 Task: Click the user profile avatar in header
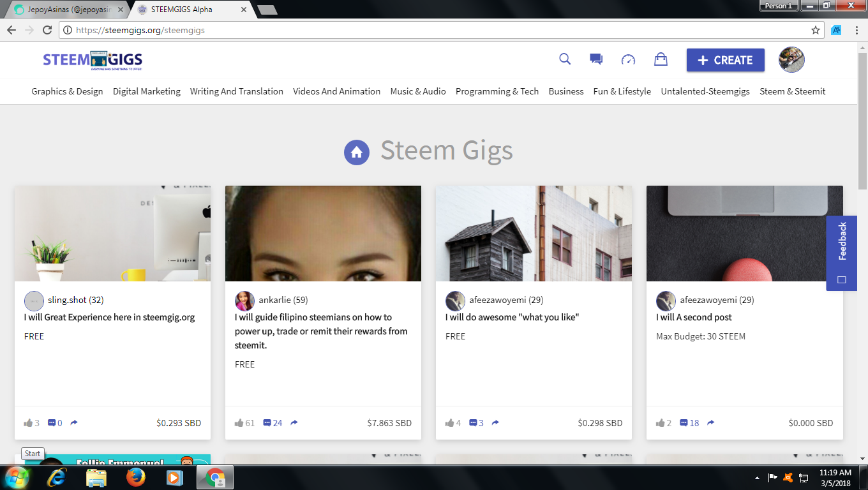(791, 59)
